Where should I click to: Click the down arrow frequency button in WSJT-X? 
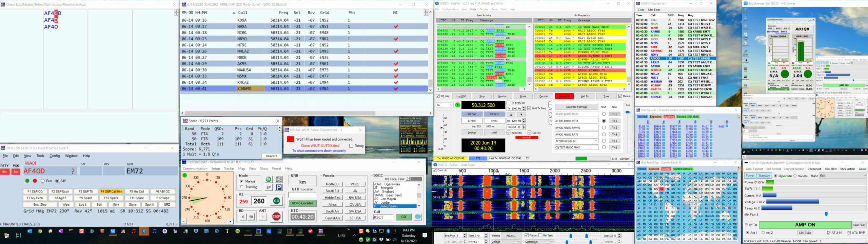click(x=521, y=114)
